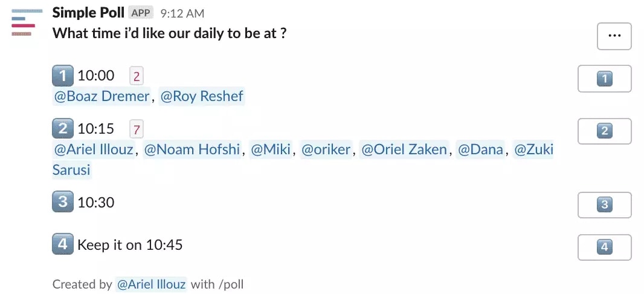This screenshot has height=294, width=644.
Task: Open the poll creator's @Ariel Illouz mention
Action: point(151,284)
